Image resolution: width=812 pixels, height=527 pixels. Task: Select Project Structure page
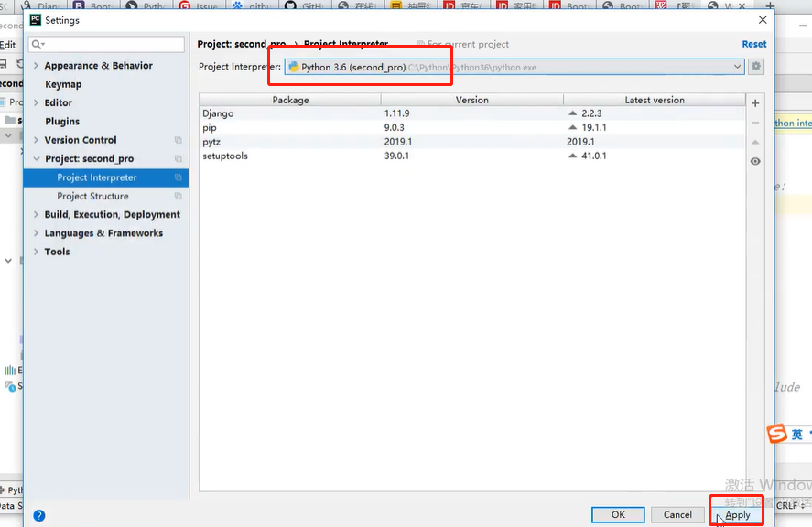pyautogui.click(x=92, y=196)
